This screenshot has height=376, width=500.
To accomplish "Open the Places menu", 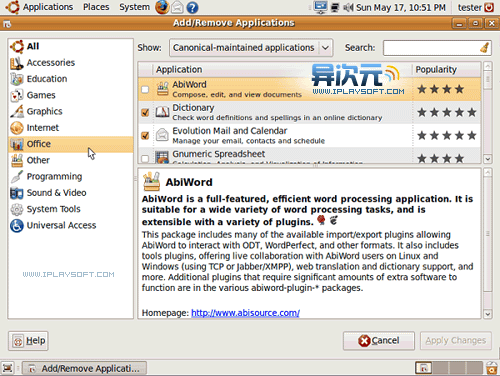I will pos(96,7).
